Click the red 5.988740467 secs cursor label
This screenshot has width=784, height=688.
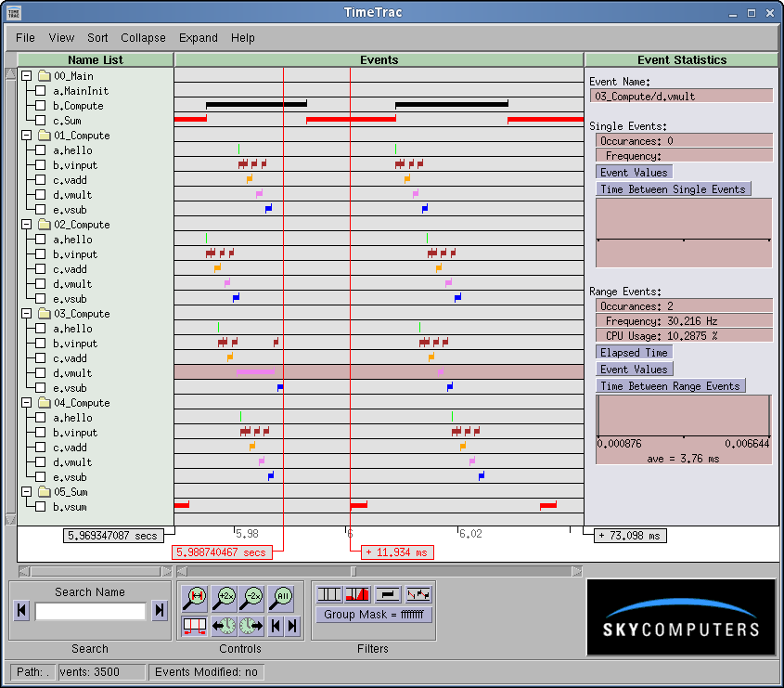point(222,552)
